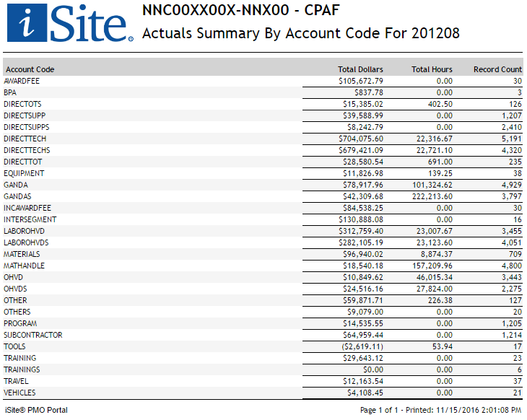
Task: Click the OTHER row label
Action: tap(15, 300)
